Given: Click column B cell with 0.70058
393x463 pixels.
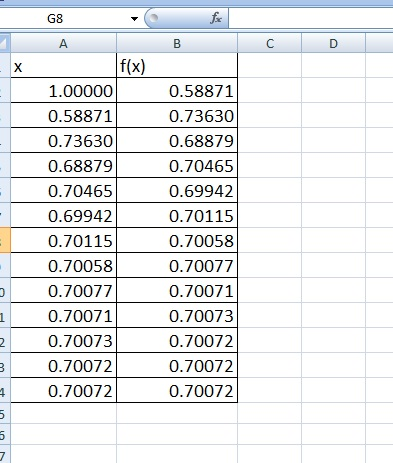Looking at the screenshot, I should (x=177, y=240).
